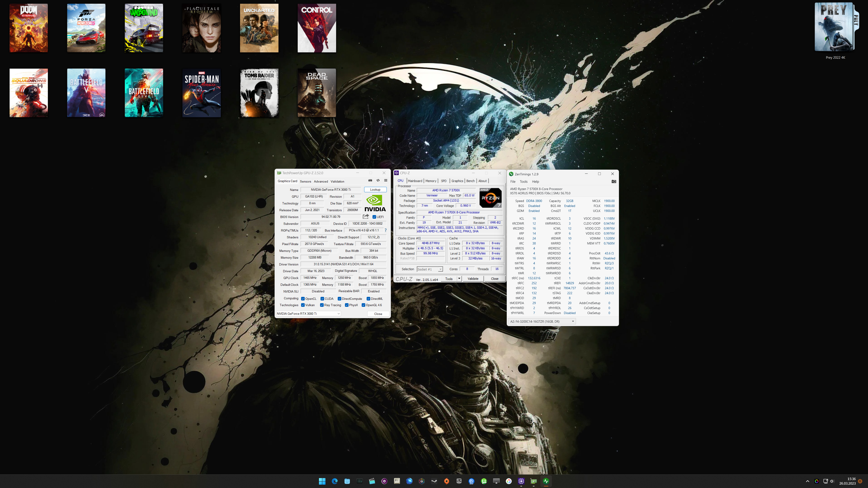The width and height of the screenshot is (868, 488).
Task: Open the Star Wars Squadrons desktop icon
Action: 29,93
